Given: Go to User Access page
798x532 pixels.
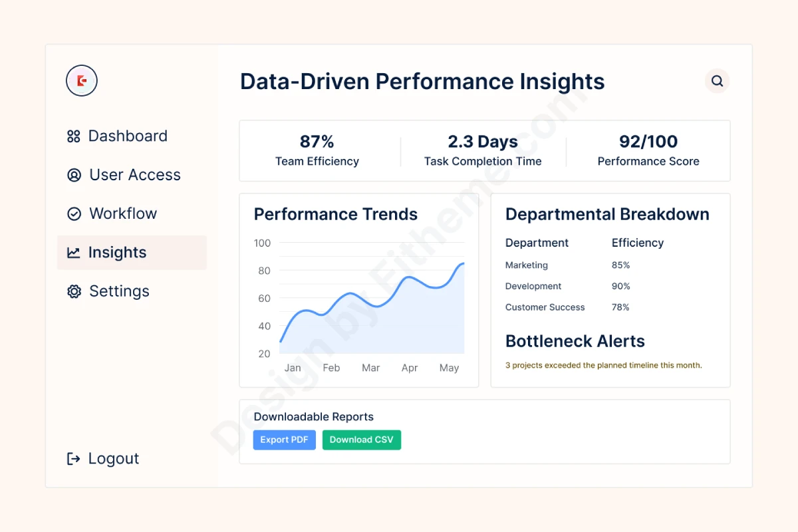Looking at the screenshot, I should click(134, 175).
